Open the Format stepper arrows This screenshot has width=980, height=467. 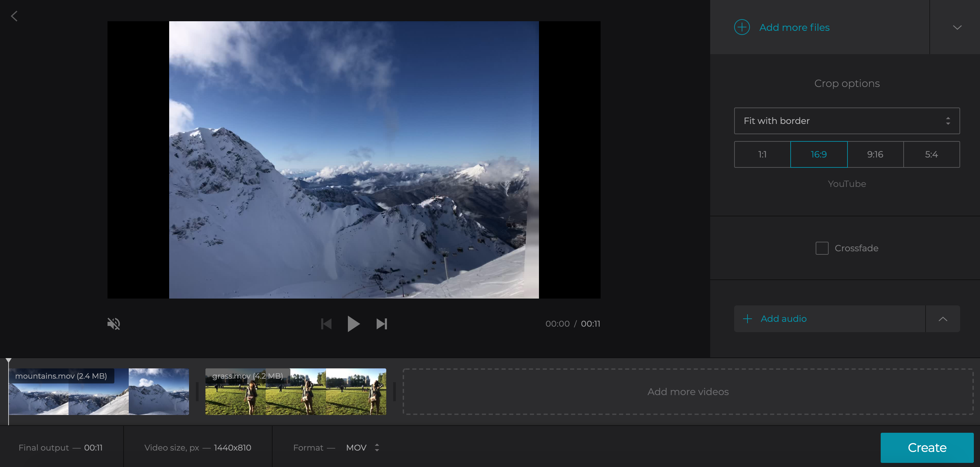[x=377, y=447]
